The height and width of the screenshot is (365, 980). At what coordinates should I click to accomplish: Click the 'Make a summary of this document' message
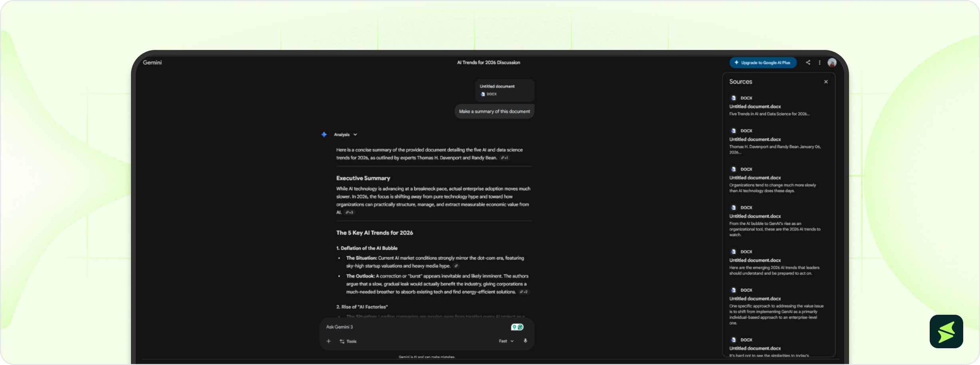point(494,112)
